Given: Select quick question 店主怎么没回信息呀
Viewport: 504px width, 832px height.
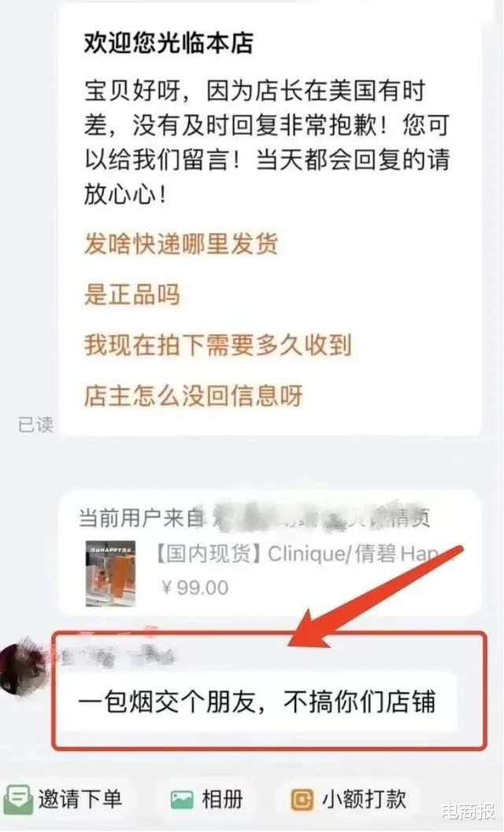Looking at the screenshot, I should pyautogui.click(x=193, y=396).
